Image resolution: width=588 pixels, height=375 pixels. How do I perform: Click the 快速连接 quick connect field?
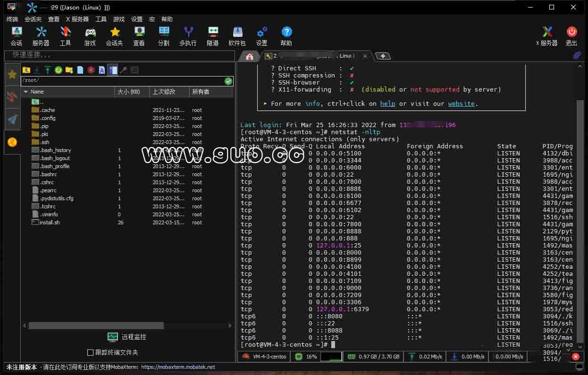coord(119,55)
